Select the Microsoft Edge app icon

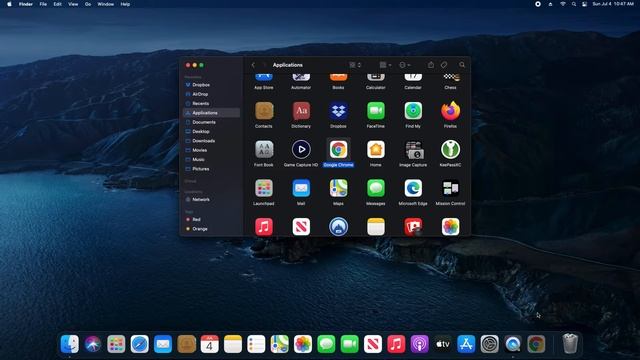pyautogui.click(x=413, y=189)
